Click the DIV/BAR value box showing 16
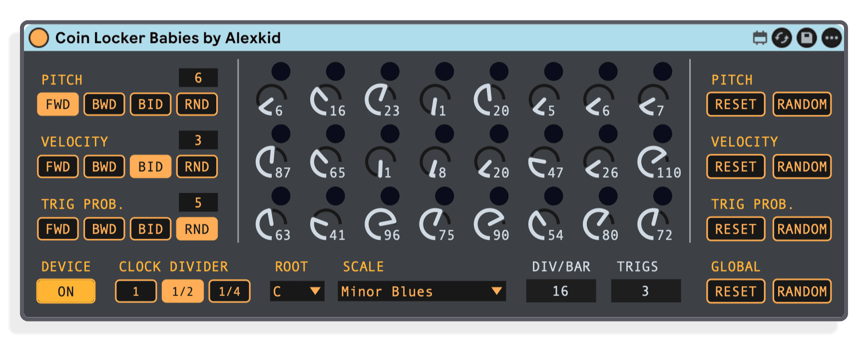This screenshot has height=341, width=868. click(561, 291)
